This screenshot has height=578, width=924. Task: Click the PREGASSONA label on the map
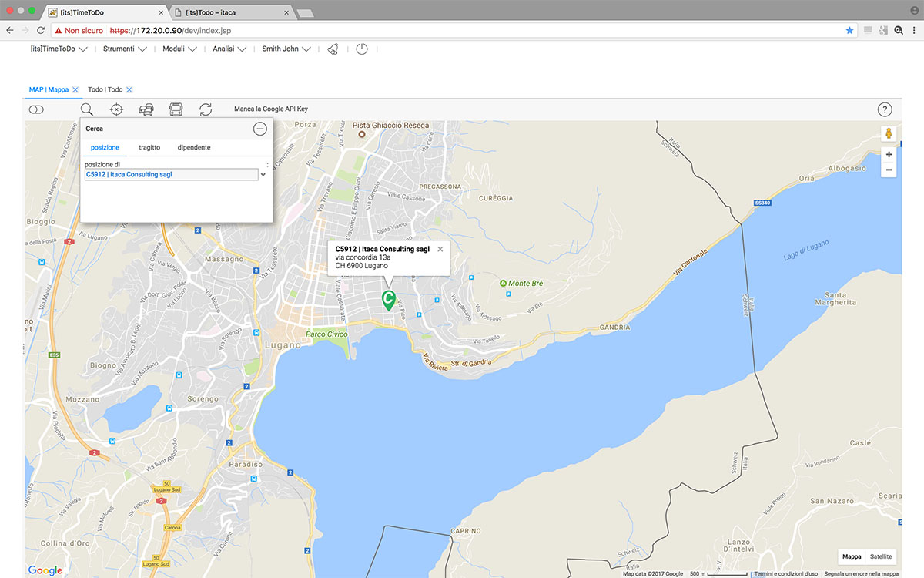(441, 187)
